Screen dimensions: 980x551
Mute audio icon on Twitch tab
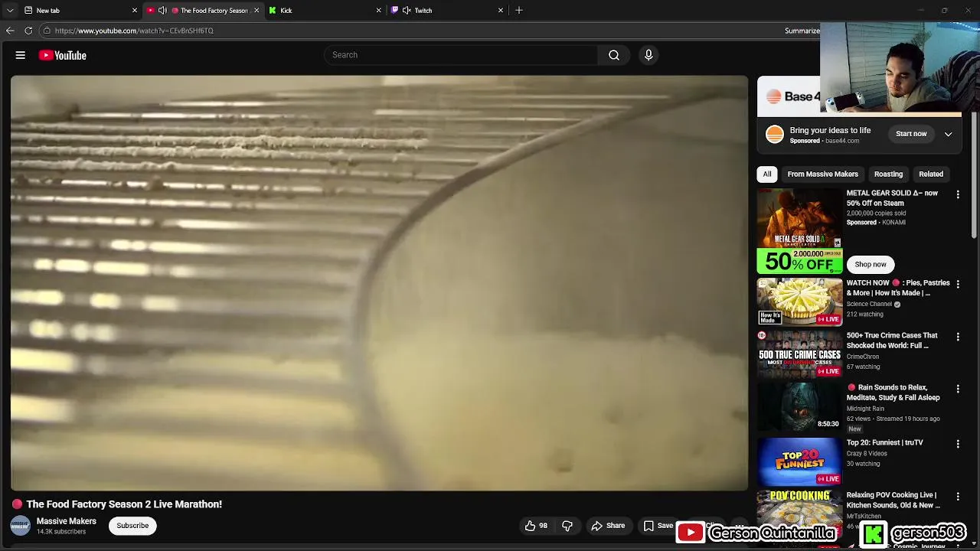click(x=407, y=10)
